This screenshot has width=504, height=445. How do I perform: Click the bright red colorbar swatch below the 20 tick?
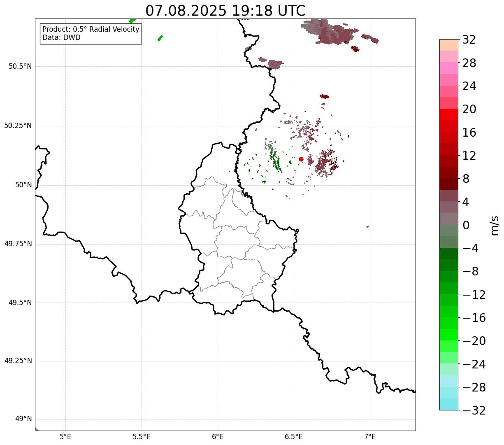449,114
